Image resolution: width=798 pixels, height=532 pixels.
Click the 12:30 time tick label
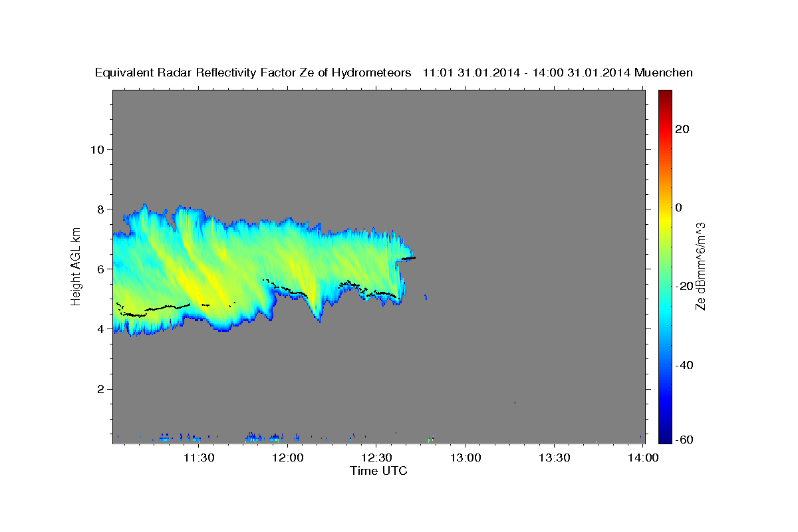pos(376,458)
